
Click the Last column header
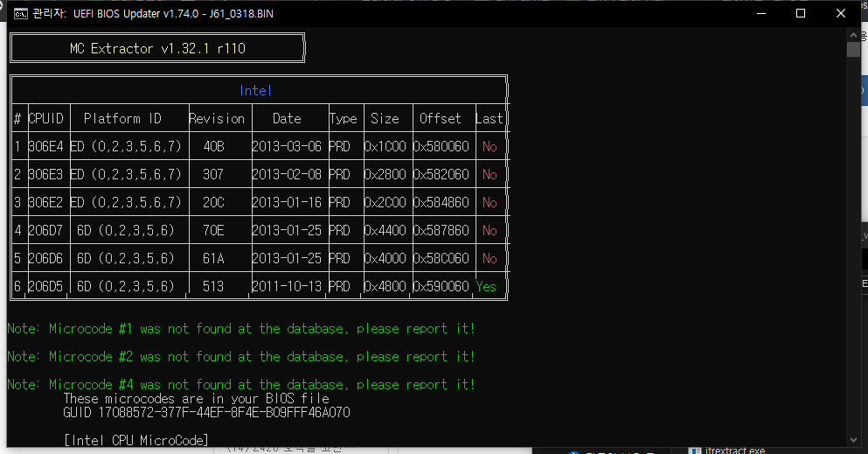(x=490, y=118)
